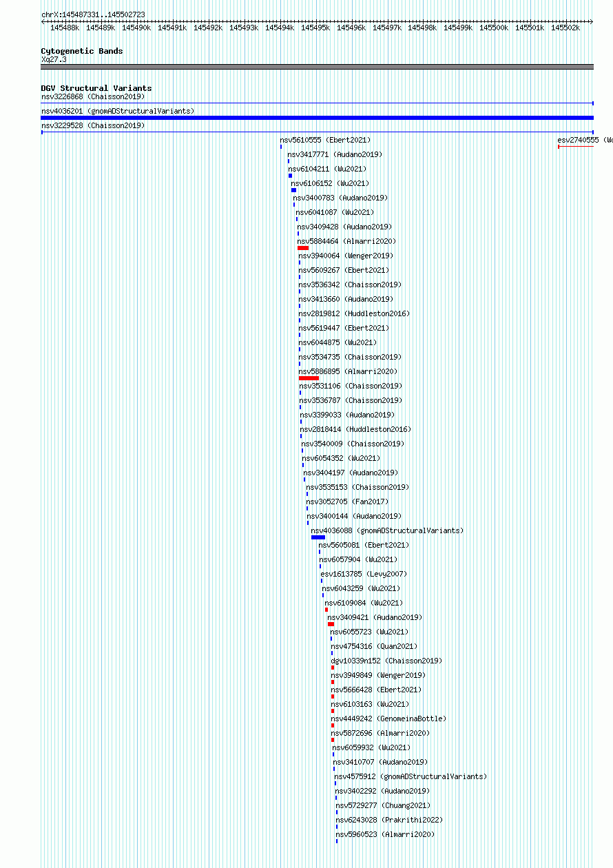Image resolution: width=613 pixels, height=868 pixels.
Task: Open variant nsv6057904 (Wu2021)
Action: coord(358,559)
